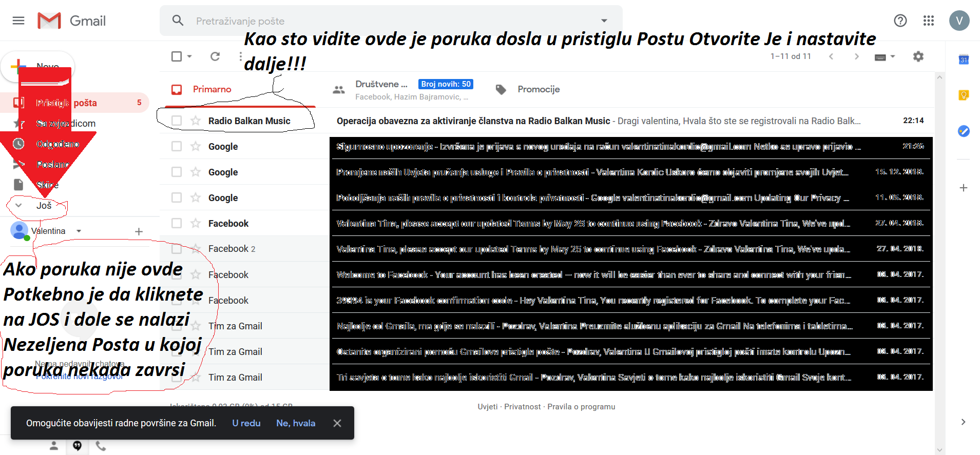Click U redu in notification bar
980x455 pixels.
point(246,423)
